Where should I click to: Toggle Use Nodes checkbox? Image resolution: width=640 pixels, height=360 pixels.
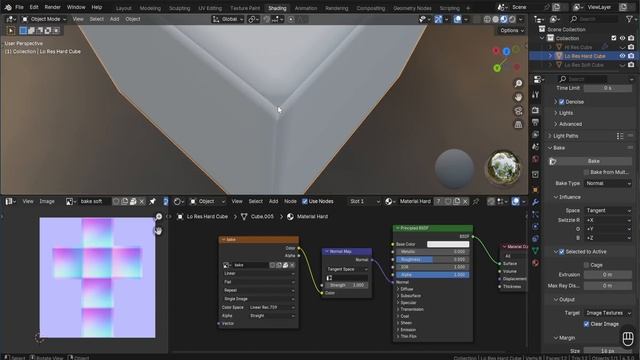(x=304, y=201)
